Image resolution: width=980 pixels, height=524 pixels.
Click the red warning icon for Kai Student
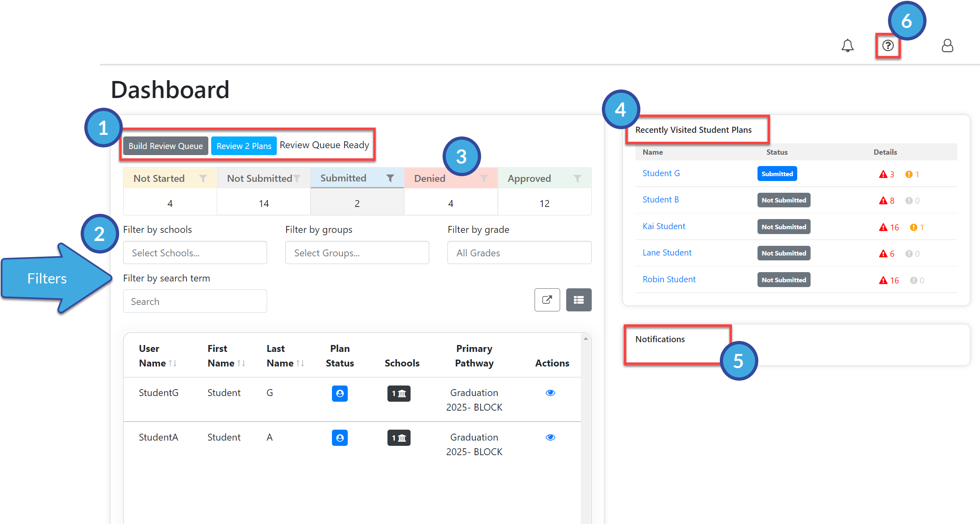tap(883, 227)
